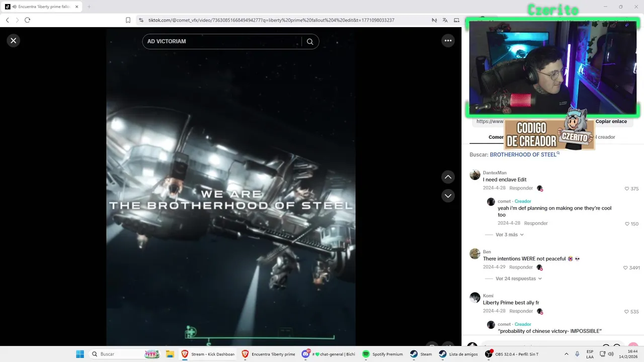The width and height of the screenshot is (644, 362).
Task: Reply to comet's 'def planning' comment
Action: pos(535,223)
